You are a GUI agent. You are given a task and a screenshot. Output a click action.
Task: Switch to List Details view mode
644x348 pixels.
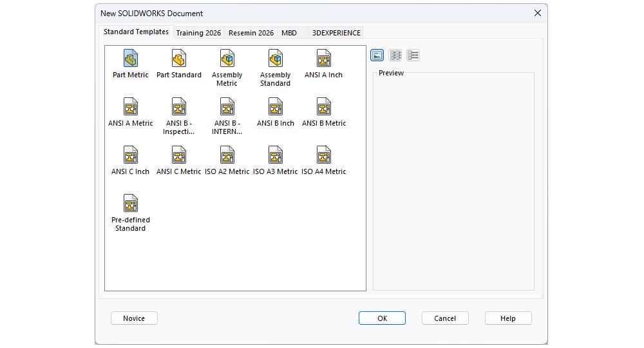click(413, 55)
